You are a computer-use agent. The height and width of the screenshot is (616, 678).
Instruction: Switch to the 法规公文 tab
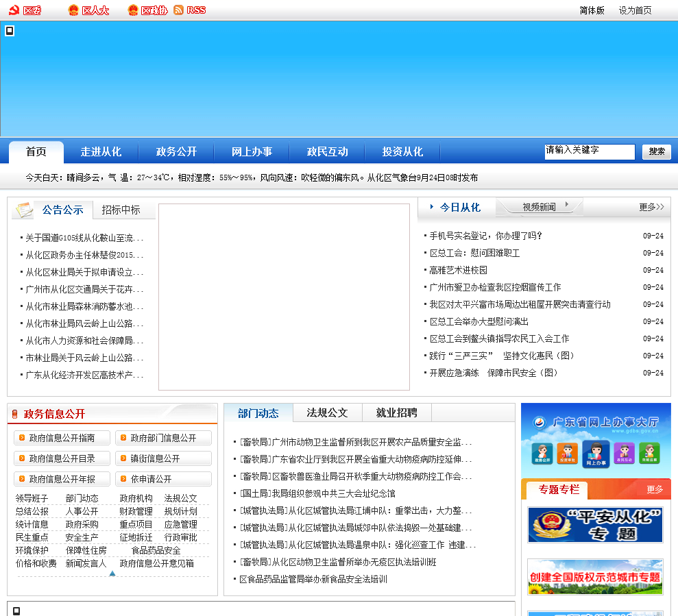(327, 412)
